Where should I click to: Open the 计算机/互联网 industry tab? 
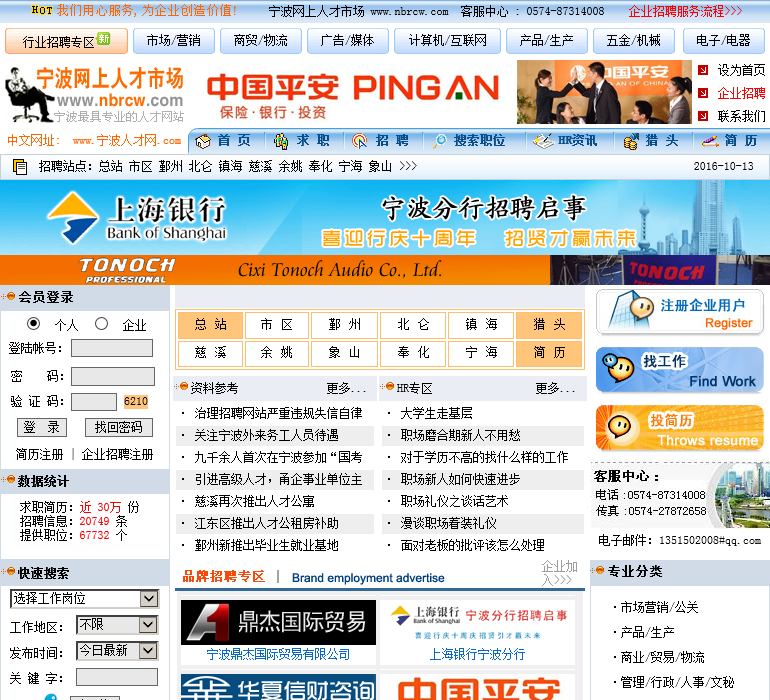point(447,40)
